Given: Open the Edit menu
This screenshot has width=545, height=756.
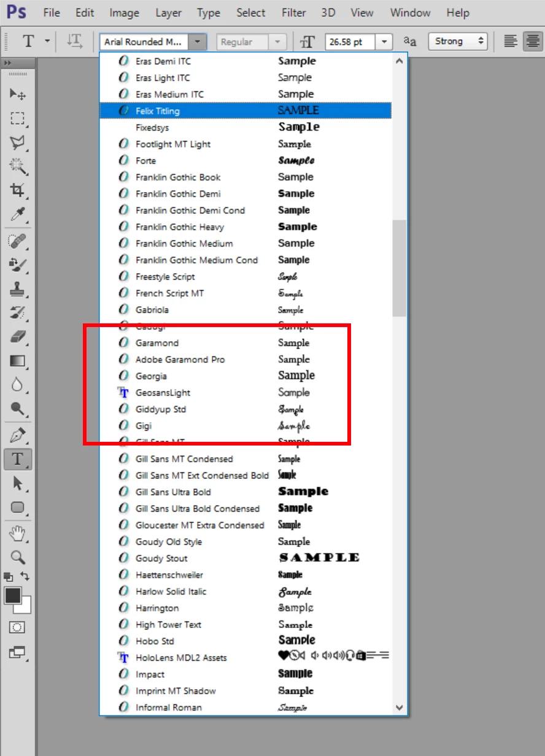Looking at the screenshot, I should pyautogui.click(x=85, y=12).
